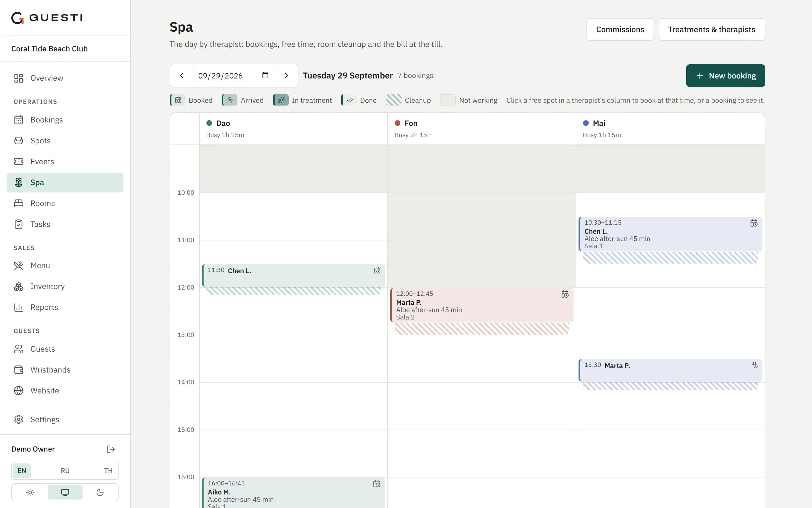
Task: Switch language to RU
Action: coord(65,470)
